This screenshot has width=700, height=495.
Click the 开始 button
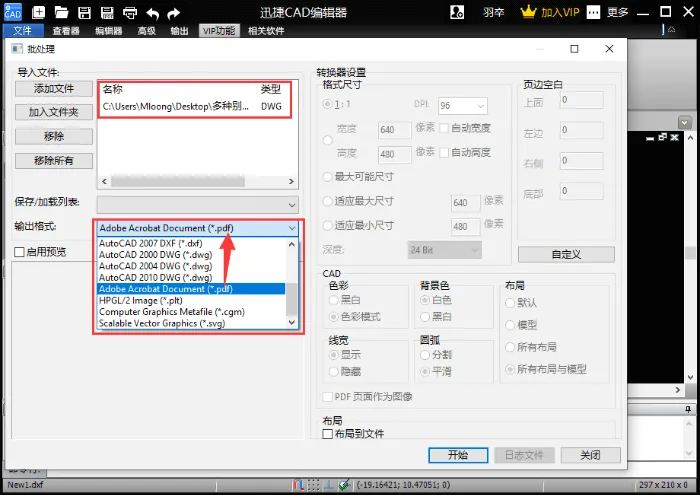[458, 455]
